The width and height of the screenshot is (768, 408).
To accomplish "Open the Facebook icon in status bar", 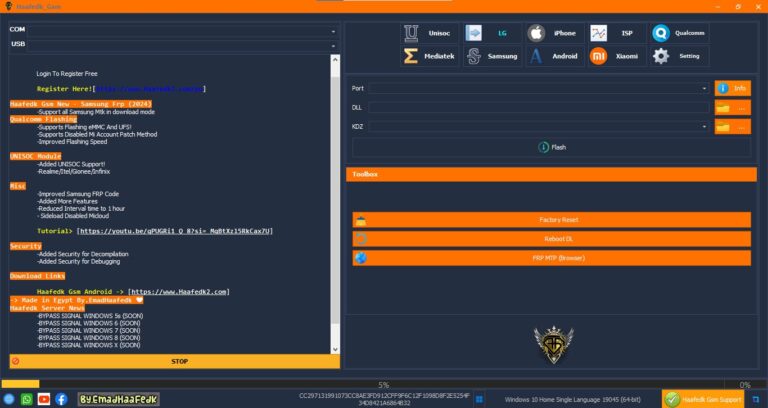I will pos(61,399).
